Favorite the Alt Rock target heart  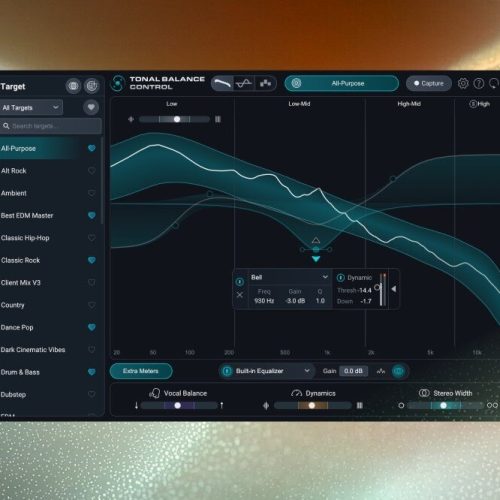(92, 171)
